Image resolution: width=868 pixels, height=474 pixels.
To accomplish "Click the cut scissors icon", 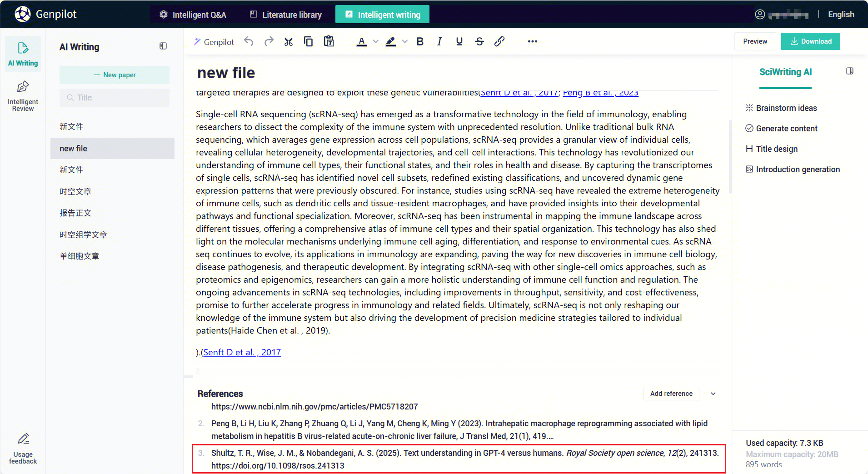I will click(289, 42).
